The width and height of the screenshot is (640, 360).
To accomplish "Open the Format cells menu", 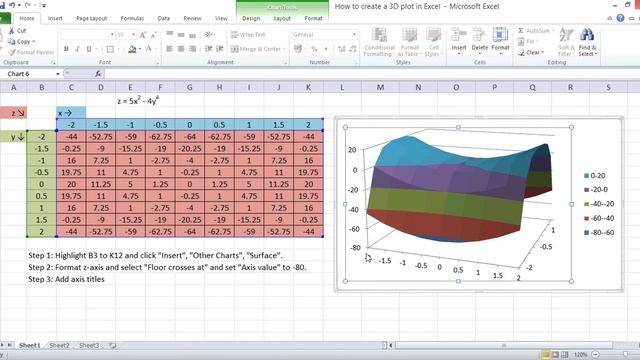I will [500, 41].
